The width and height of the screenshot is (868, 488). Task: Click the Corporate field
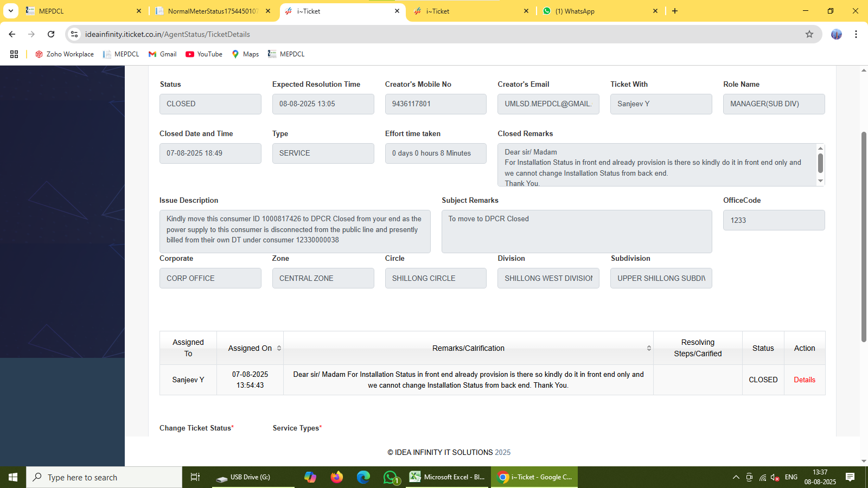[210, 278]
